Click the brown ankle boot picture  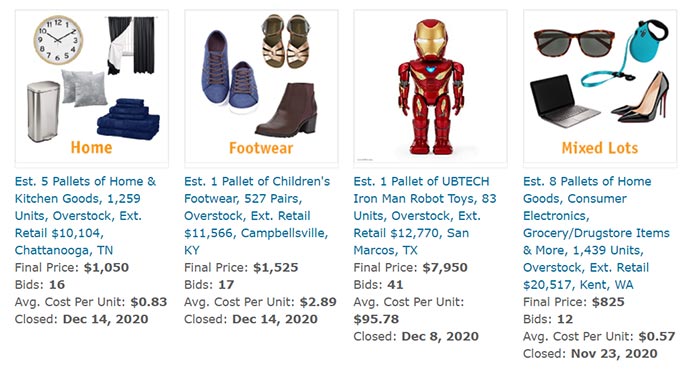pos(286,109)
